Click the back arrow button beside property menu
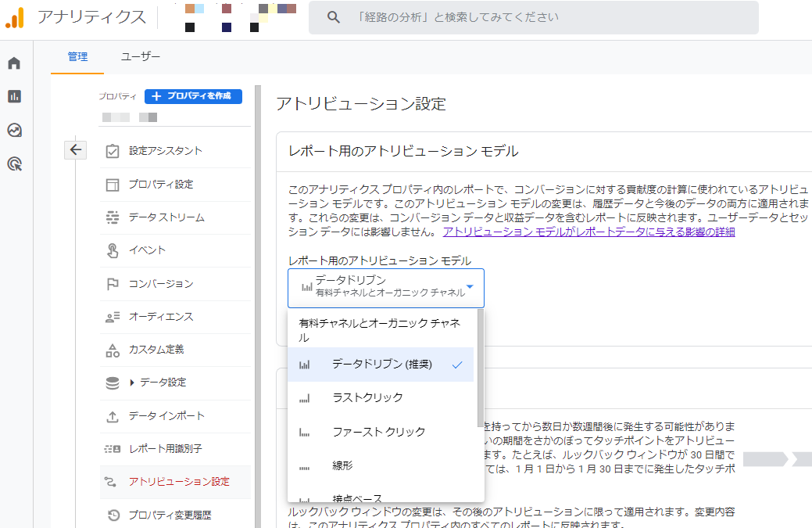 [76, 150]
